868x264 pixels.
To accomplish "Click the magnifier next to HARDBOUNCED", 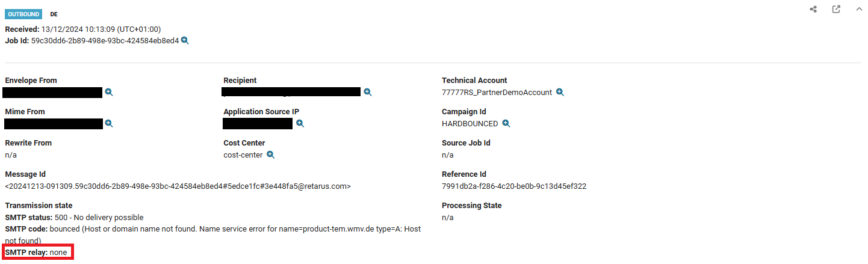I will (x=506, y=123).
